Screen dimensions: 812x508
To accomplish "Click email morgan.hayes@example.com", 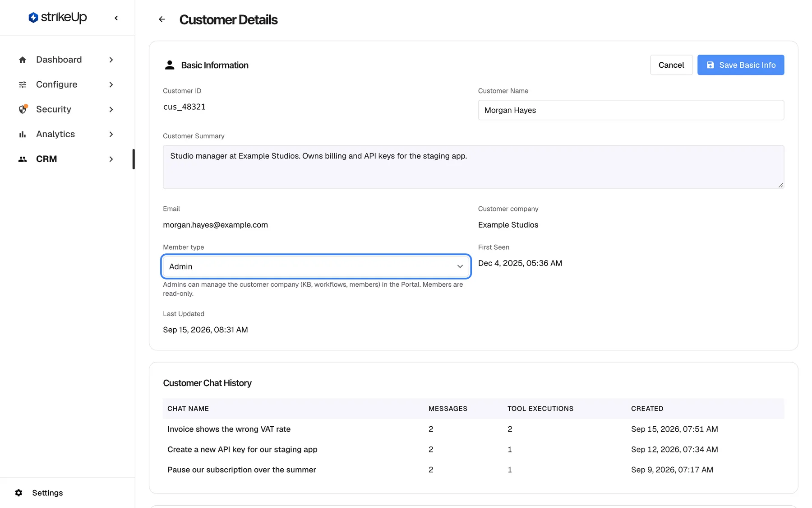I will click(x=215, y=225).
